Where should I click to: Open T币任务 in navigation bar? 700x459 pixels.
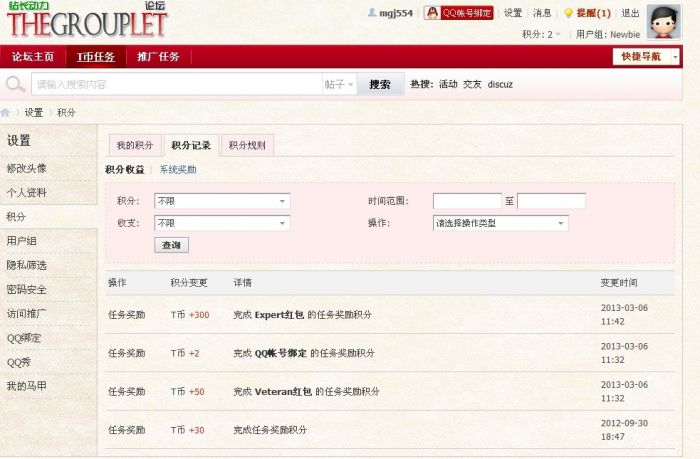click(96, 57)
